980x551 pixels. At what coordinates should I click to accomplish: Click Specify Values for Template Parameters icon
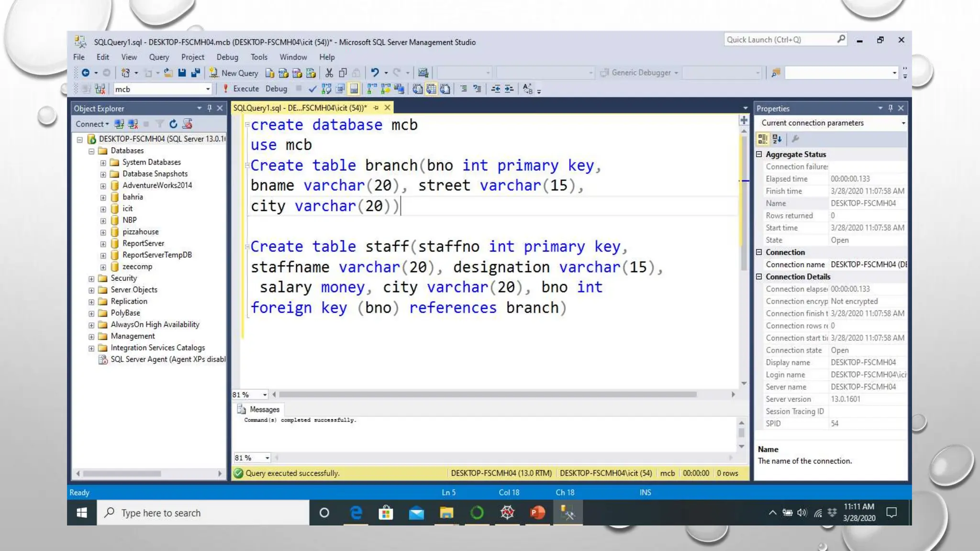pos(527,89)
